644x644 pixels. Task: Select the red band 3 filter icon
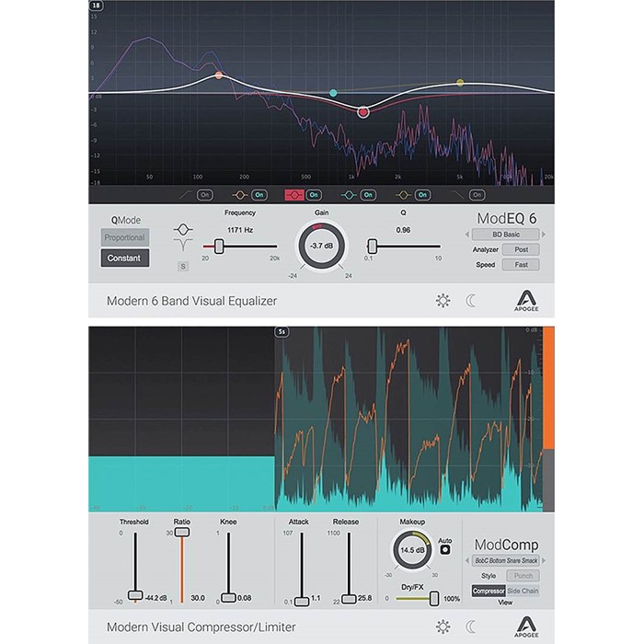pos(296,195)
